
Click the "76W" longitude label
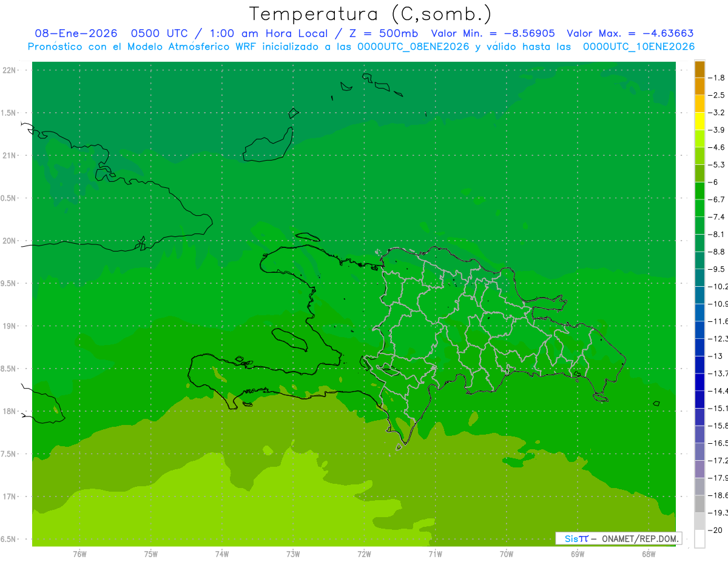click(79, 554)
